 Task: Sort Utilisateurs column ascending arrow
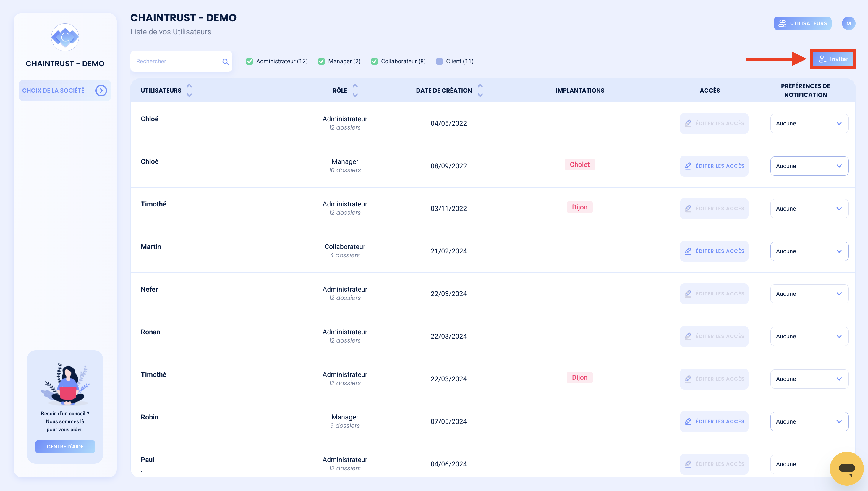(190, 86)
